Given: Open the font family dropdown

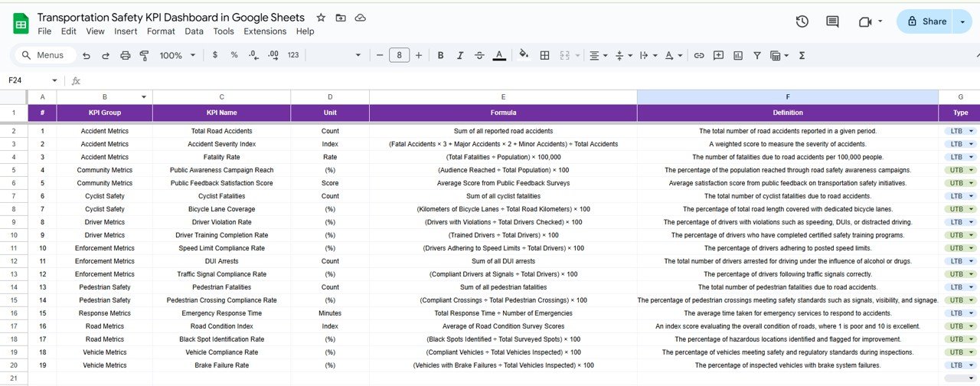Looking at the screenshot, I should [x=335, y=55].
